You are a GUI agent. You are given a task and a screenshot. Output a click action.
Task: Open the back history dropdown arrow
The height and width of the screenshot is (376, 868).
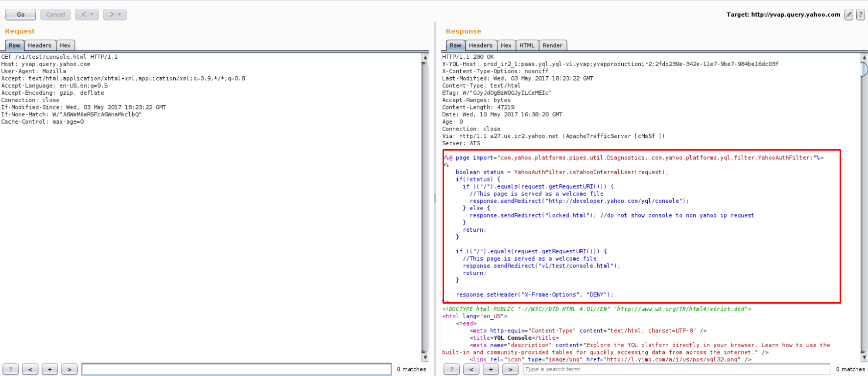pos(92,15)
